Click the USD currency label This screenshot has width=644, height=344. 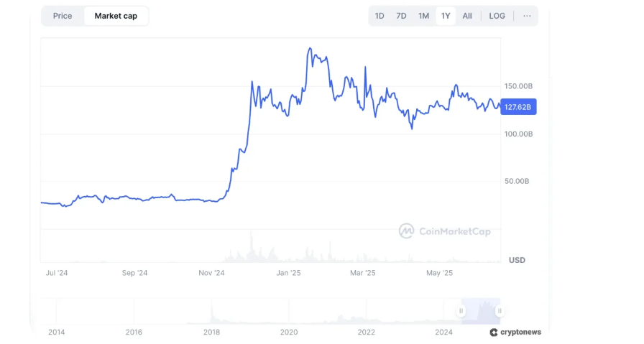pos(517,260)
